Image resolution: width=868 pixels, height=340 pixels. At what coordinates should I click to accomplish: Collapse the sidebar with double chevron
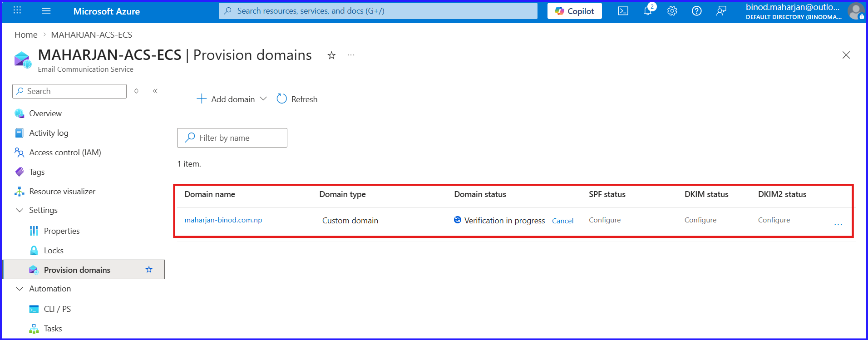pos(155,91)
